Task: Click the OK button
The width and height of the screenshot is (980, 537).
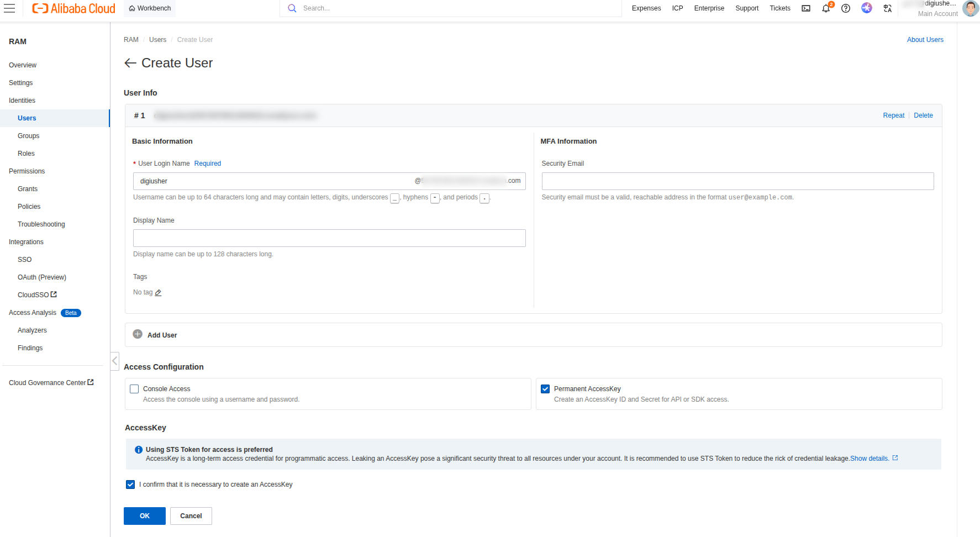Action: click(145, 516)
